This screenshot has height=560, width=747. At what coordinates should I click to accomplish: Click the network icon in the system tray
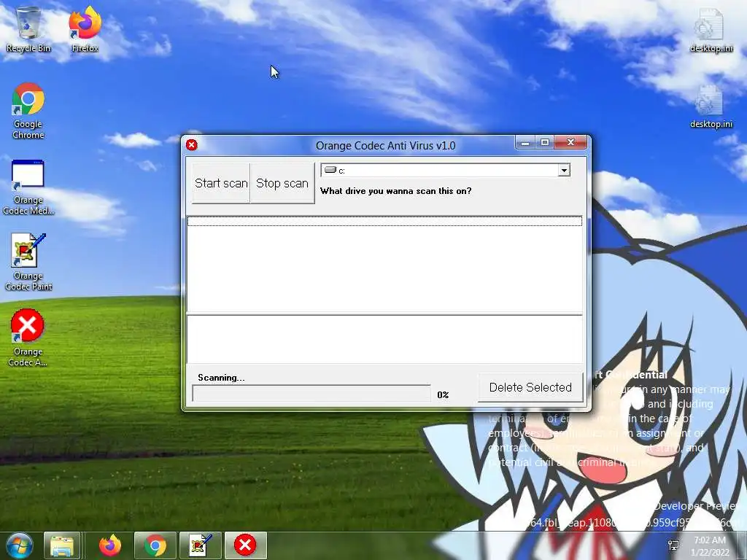[x=673, y=545]
